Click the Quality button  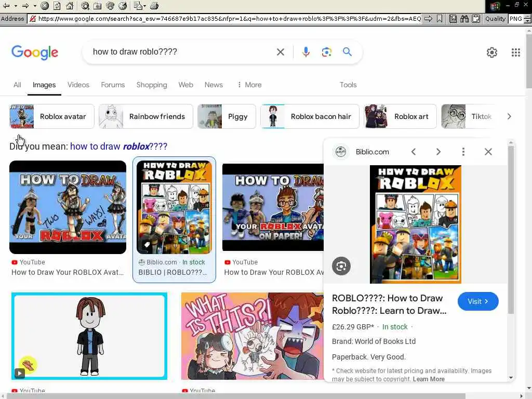click(x=495, y=19)
